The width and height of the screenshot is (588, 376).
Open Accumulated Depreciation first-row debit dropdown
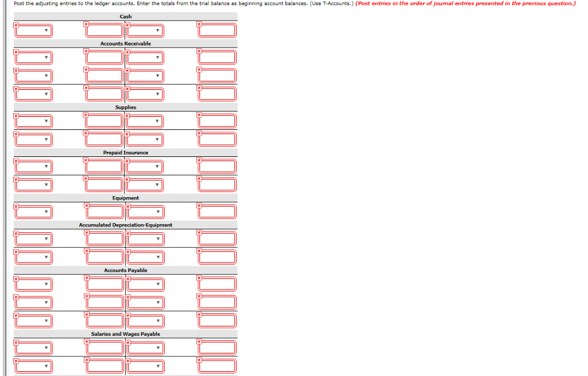point(34,239)
